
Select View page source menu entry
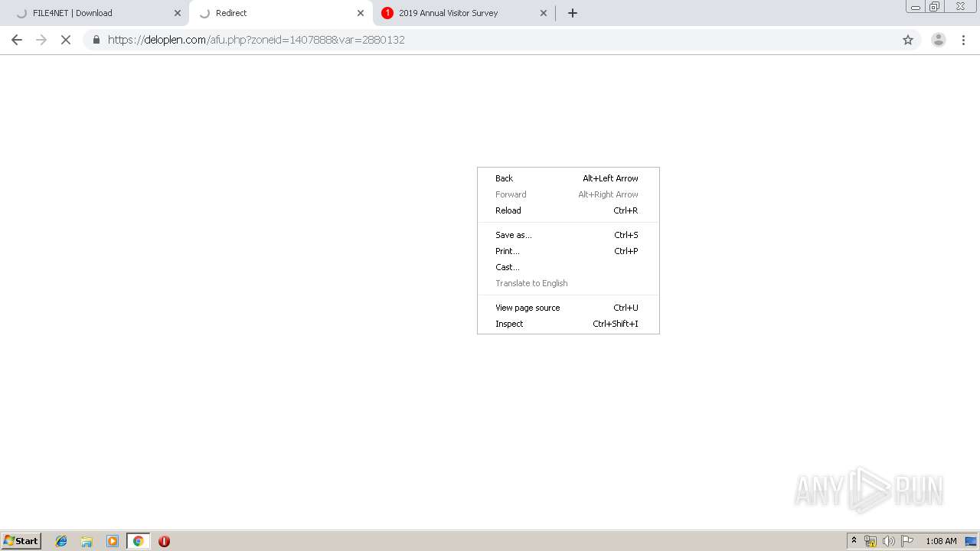[x=567, y=308]
